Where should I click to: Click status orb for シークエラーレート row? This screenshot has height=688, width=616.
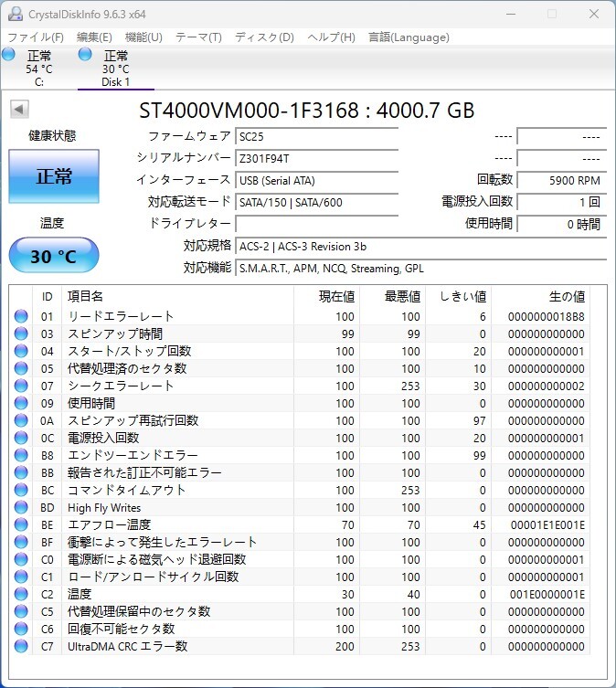(21, 386)
